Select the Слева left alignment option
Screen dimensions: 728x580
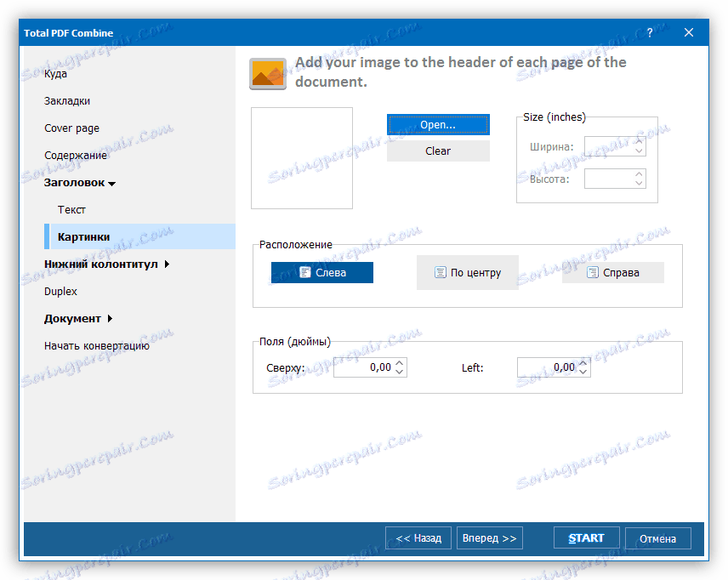(x=322, y=273)
